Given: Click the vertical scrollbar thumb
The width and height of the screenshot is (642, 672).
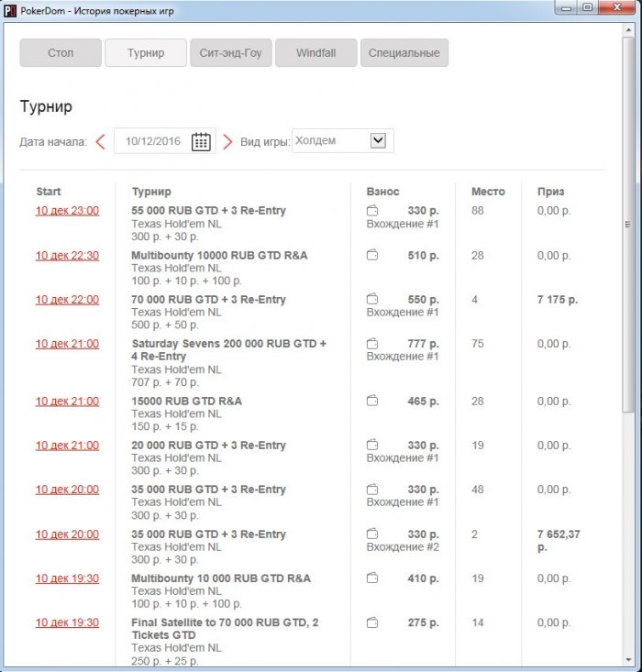Looking at the screenshot, I should tap(628, 224).
